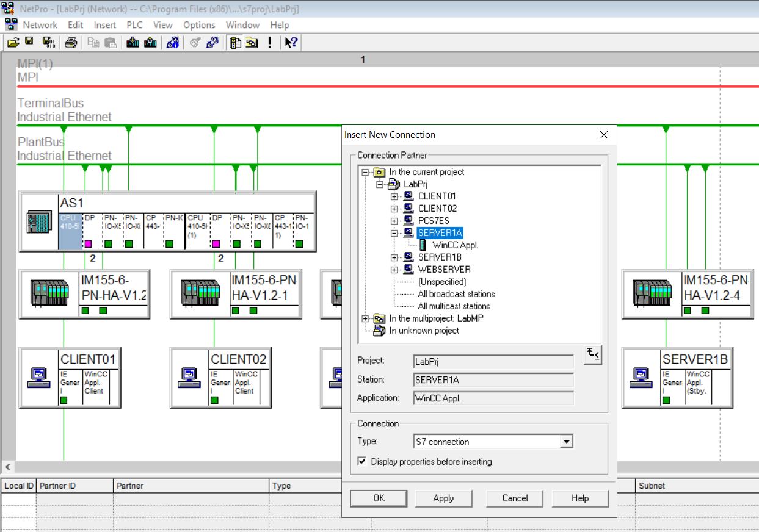Click the 'Partner ID' column header

[x=75, y=486]
